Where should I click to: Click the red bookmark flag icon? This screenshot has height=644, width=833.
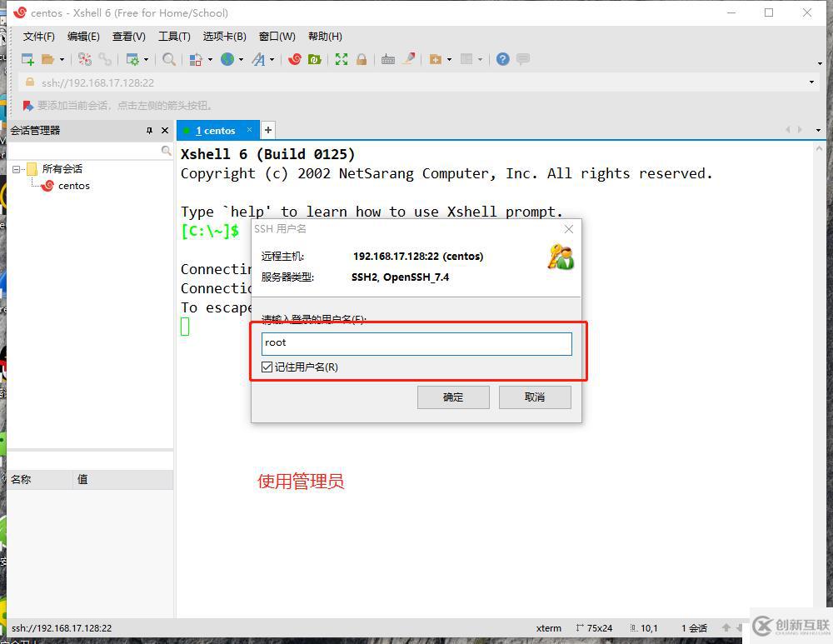coord(28,106)
